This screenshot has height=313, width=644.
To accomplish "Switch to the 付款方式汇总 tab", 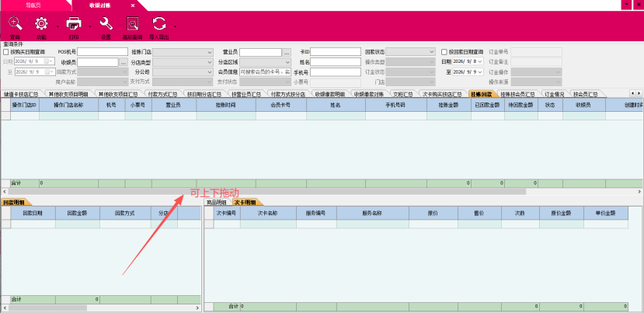I will 162,94.
